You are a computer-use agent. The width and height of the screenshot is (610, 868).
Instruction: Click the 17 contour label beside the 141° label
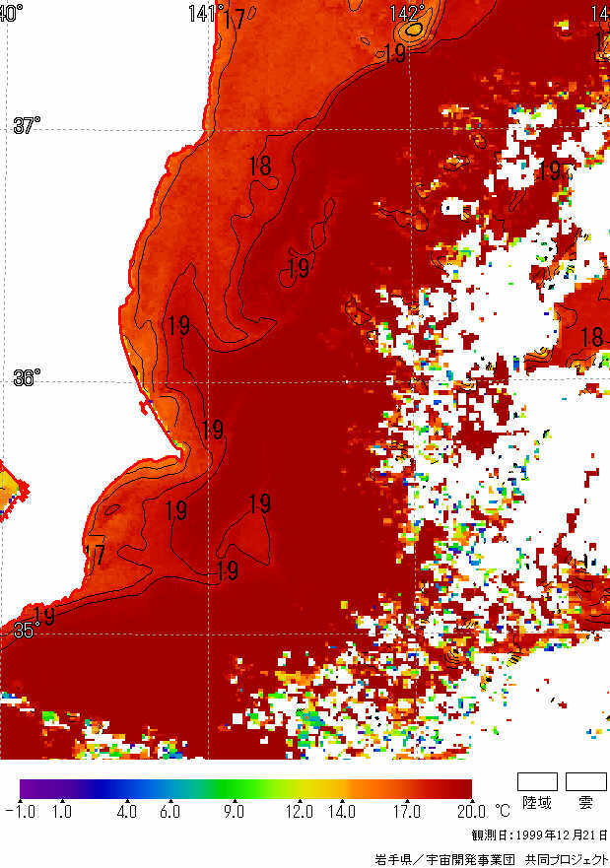pyautogui.click(x=236, y=20)
